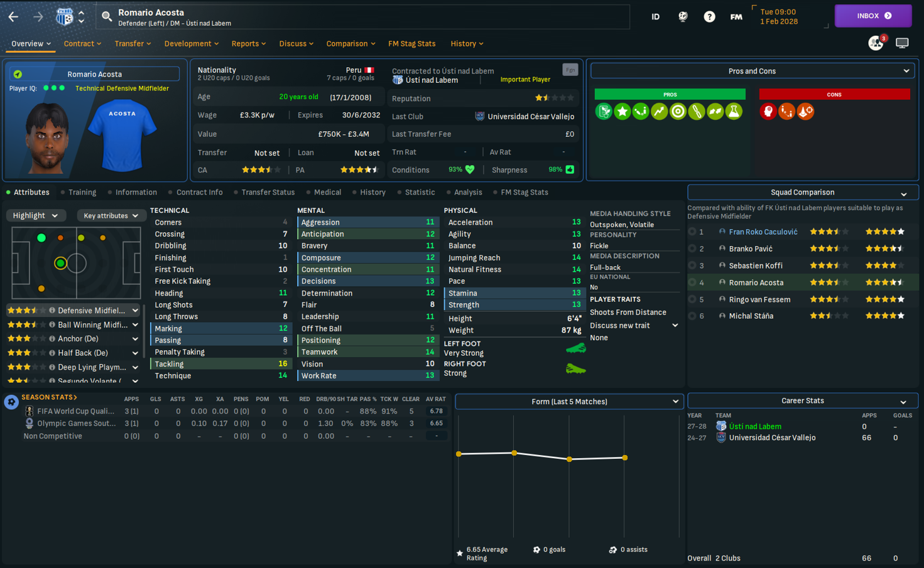The image size is (924, 568).
Task: Select the radio circle for Romario Acosta row
Action: [692, 282]
